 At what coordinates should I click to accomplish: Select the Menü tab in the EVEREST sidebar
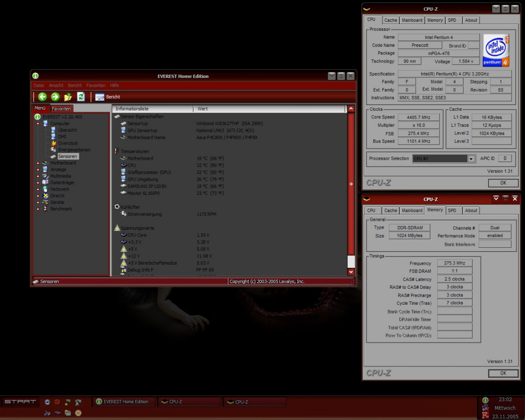pos(40,108)
